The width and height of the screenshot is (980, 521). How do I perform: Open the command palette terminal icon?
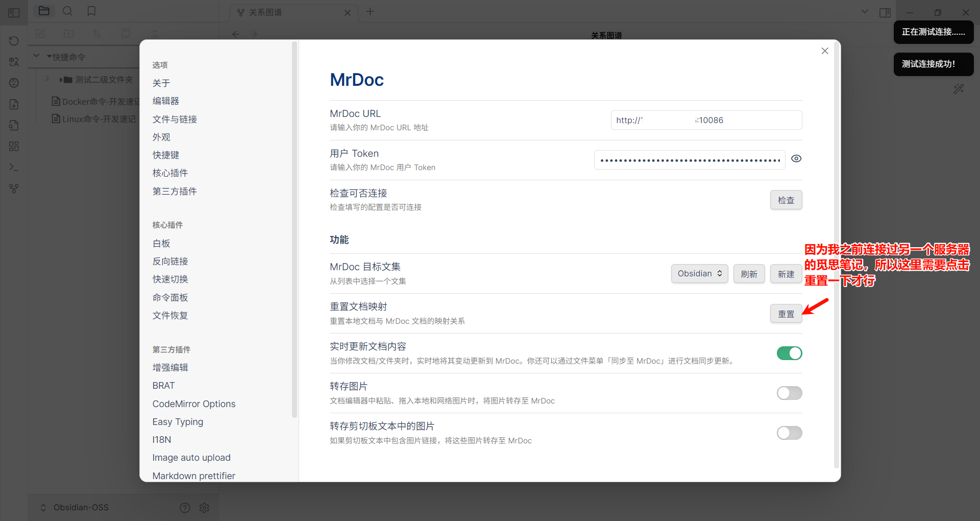[14, 167]
